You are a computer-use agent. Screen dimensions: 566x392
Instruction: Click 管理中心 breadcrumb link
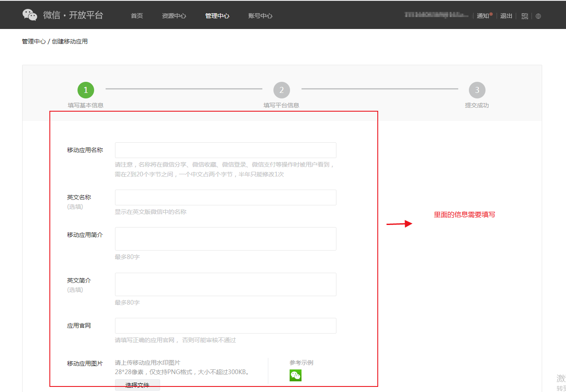(x=34, y=41)
